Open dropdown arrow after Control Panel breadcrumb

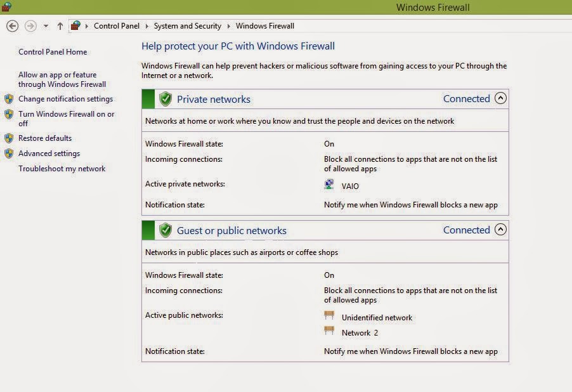tap(146, 26)
